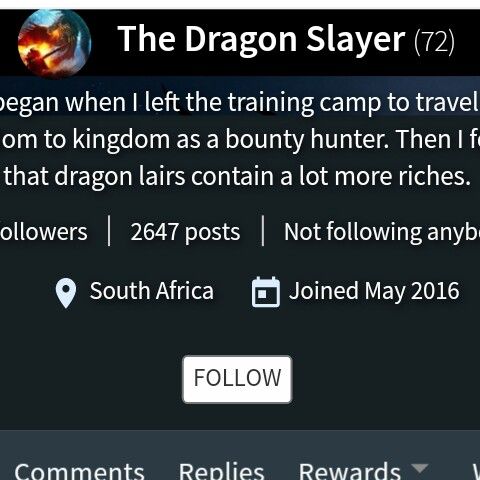
Task: Switch to the Replies tab
Action: click(x=221, y=471)
